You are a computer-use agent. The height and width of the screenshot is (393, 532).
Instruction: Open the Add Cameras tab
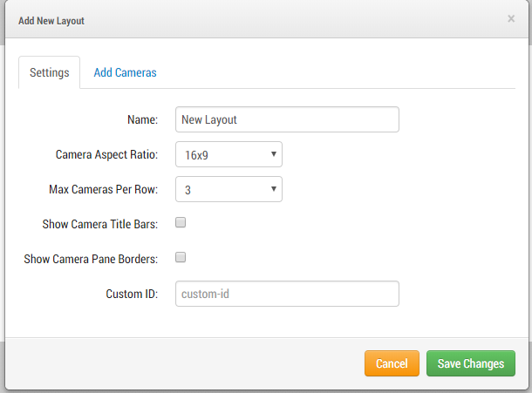click(x=125, y=72)
